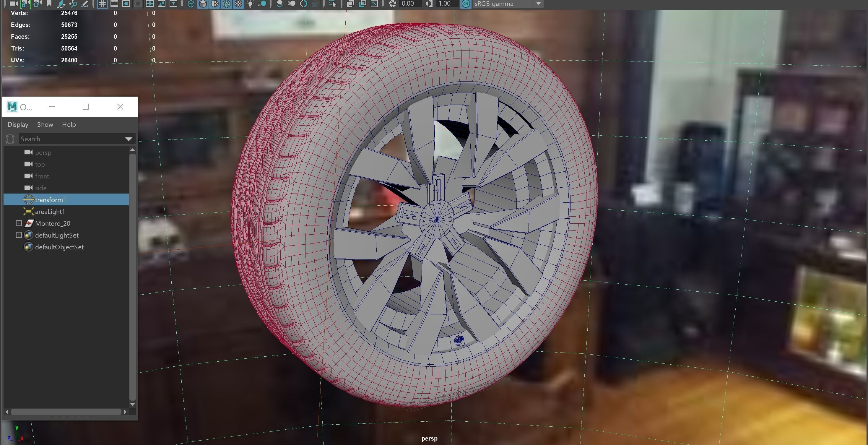Screen dimensions: 868x445
Task: Click the Select Camera icon
Action: pyautogui.click(x=14, y=4)
